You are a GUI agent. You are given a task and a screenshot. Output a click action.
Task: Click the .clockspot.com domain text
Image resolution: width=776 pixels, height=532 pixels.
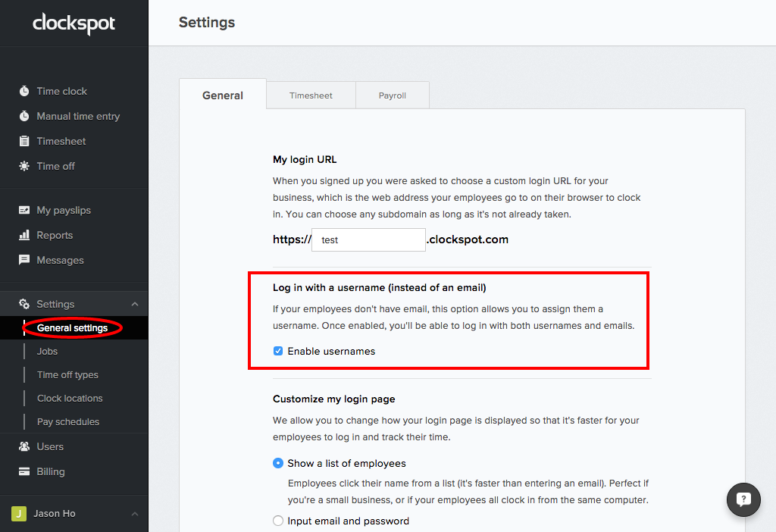468,239
